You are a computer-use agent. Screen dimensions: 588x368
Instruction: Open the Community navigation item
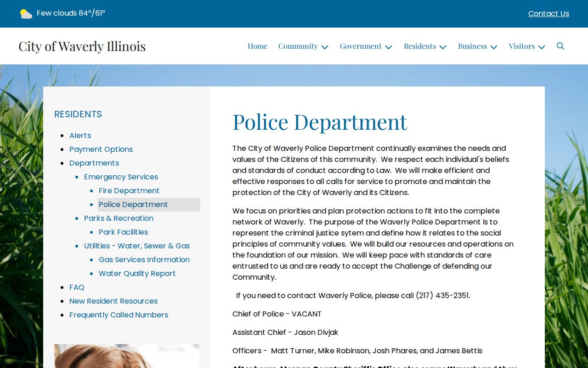pos(298,46)
